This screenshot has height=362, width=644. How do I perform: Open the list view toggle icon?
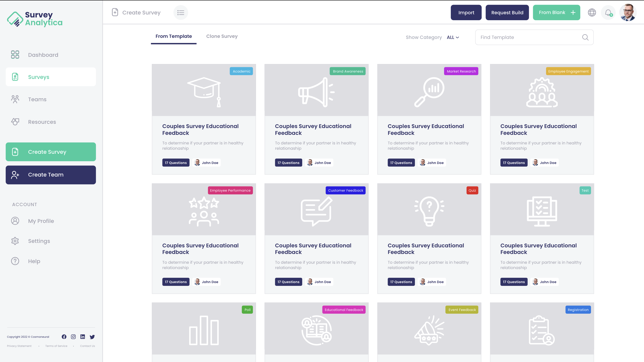tap(181, 13)
